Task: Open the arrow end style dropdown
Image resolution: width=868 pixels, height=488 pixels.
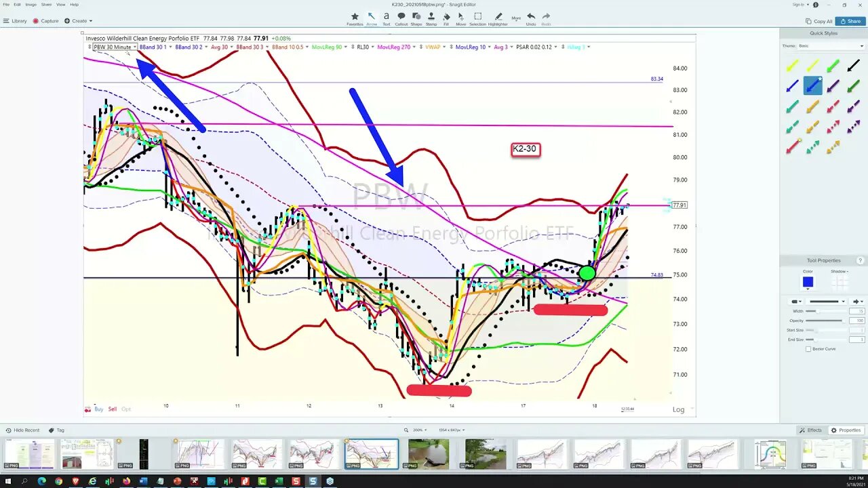Action: (858, 301)
